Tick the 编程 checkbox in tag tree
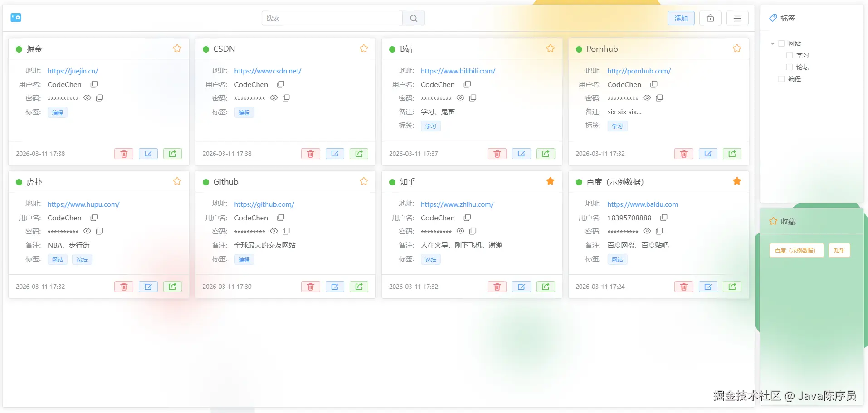This screenshot has height=413, width=868. click(x=781, y=79)
